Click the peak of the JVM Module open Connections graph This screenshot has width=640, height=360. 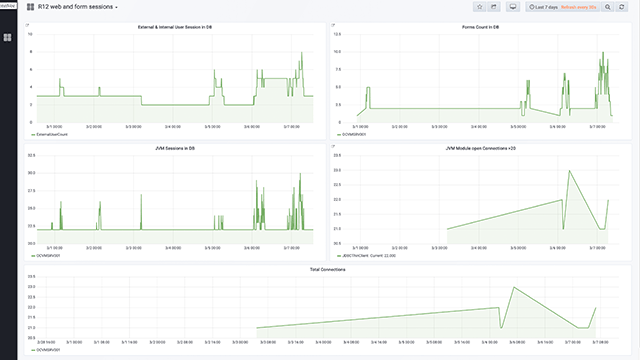coord(569,171)
